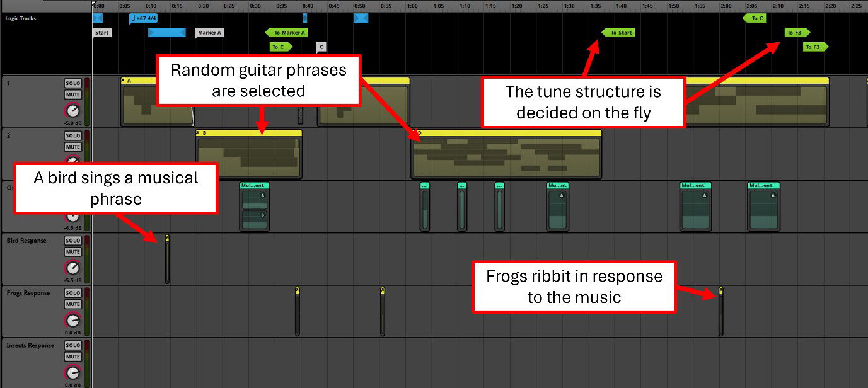Mute the Bird Response track
Screen dimensions: 868x388
tap(72, 252)
